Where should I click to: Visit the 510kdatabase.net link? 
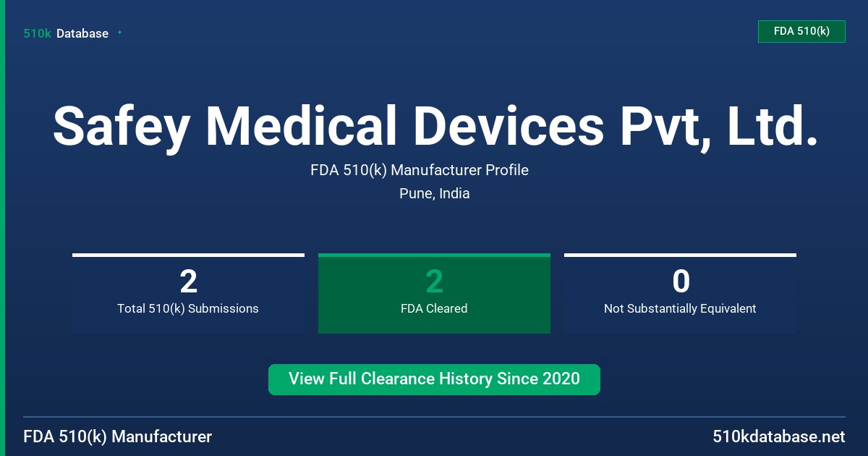click(779, 437)
